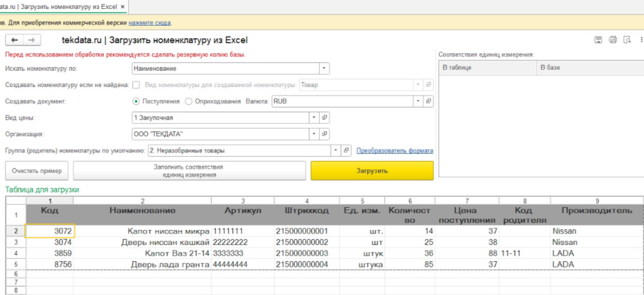Select the quantity cell 85
Screen dimensions: 644x295
(x=410, y=264)
